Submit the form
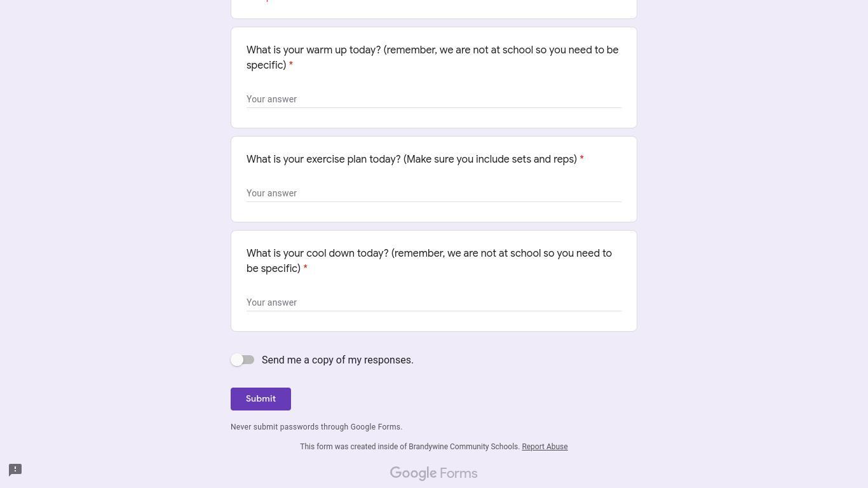868x488 pixels. (x=261, y=399)
